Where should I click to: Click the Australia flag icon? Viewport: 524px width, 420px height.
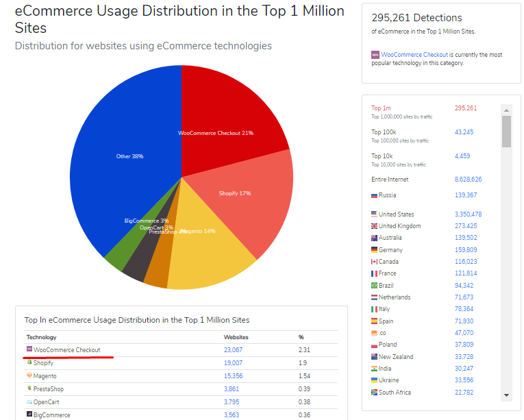coord(374,238)
